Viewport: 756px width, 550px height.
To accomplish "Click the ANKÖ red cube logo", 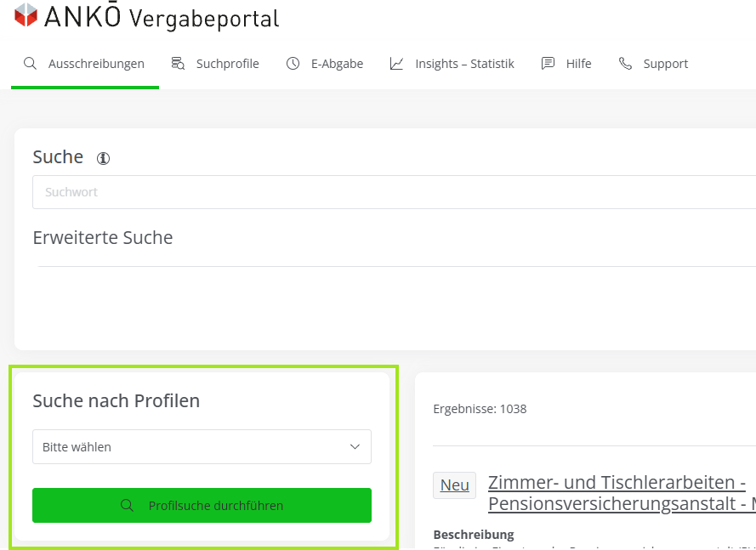I will click(26, 15).
